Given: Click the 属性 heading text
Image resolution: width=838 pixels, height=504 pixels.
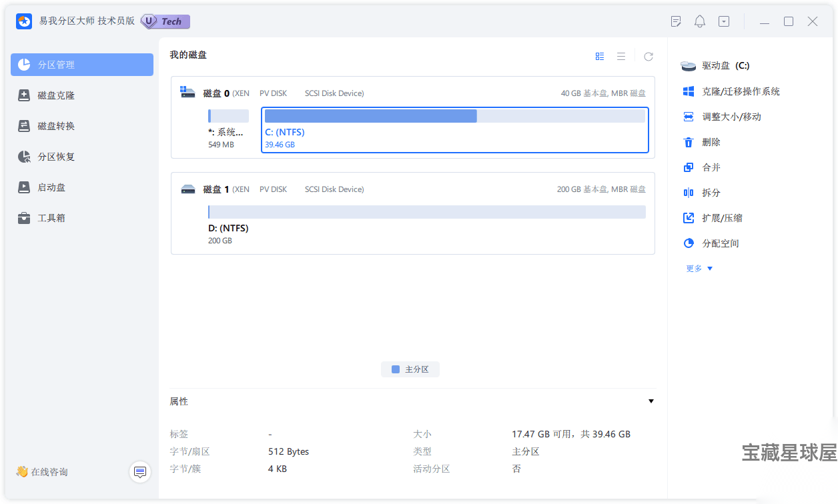Looking at the screenshot, I should 179,401.
